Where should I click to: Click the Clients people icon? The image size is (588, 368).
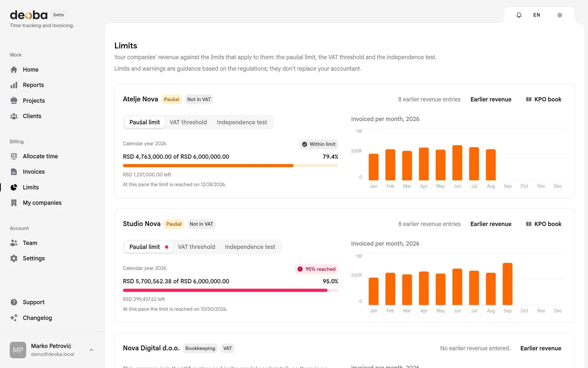coord(14,116)
